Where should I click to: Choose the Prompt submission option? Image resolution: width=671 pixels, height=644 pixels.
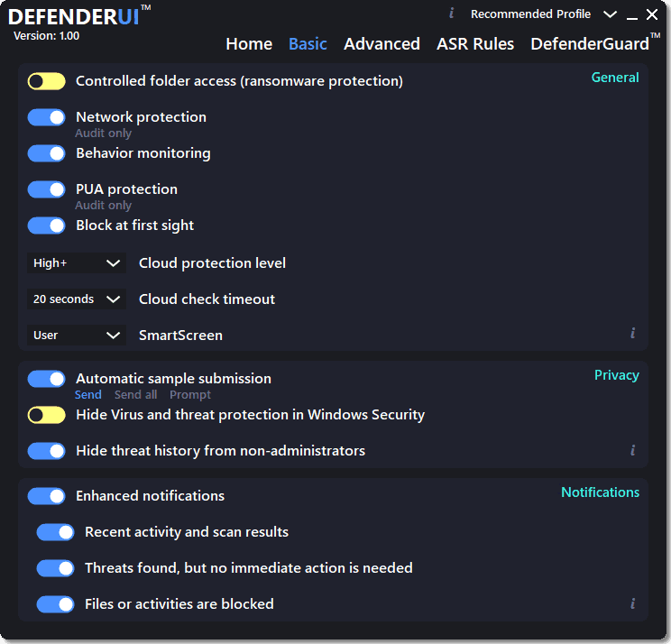pos(190,395)
